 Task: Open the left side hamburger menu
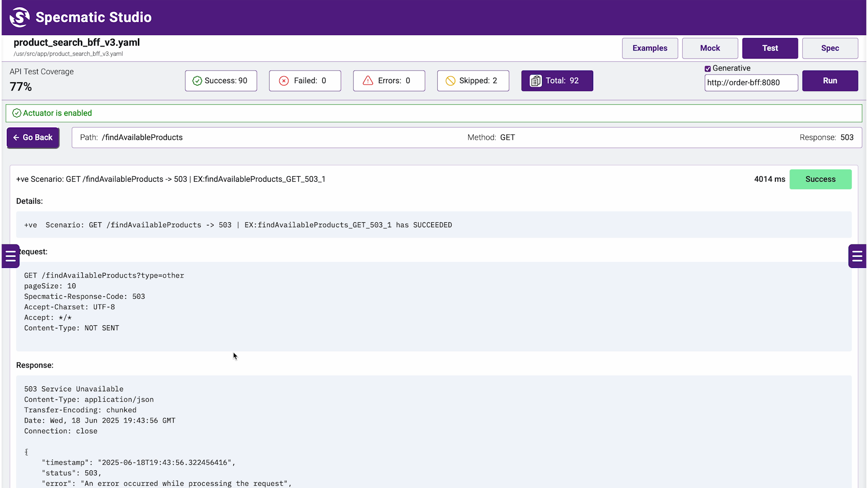[x=10, y=256]
